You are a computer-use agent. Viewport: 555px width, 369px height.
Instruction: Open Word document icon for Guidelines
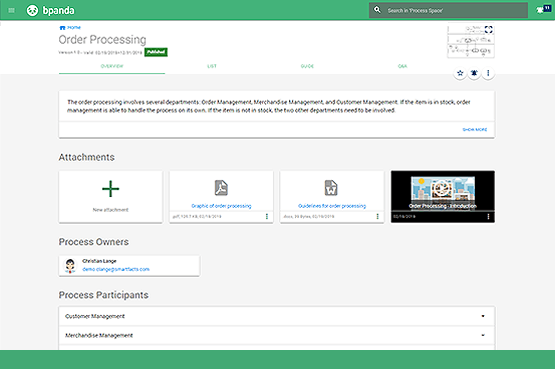[331, 188]
